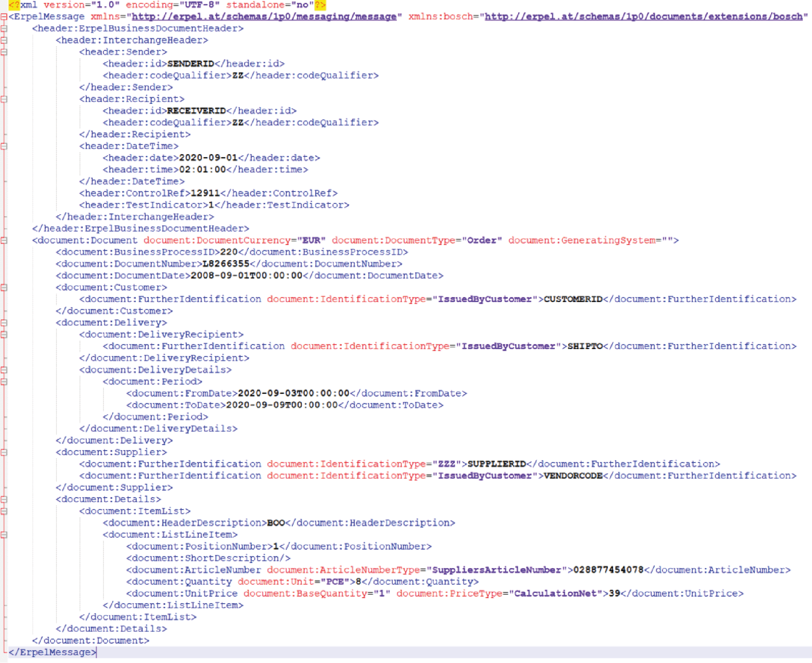Fold the document:DeliveryRecipient node
Viewport: 812px width, 663px height.
click(4, 335)
